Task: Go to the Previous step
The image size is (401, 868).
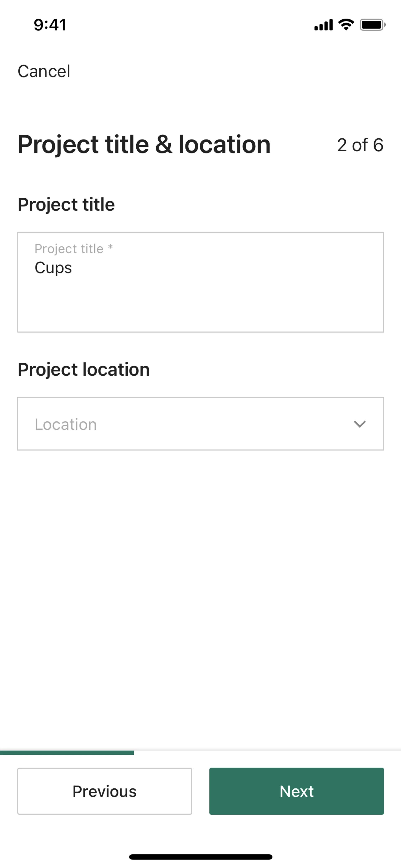Action: pyautogui.click(x=104, y=791)
